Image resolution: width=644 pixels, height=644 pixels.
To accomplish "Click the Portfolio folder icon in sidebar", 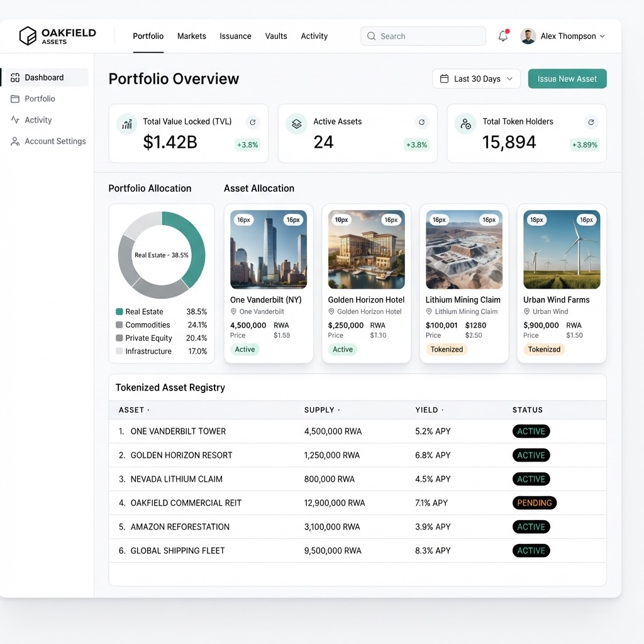I will point(15,99).
